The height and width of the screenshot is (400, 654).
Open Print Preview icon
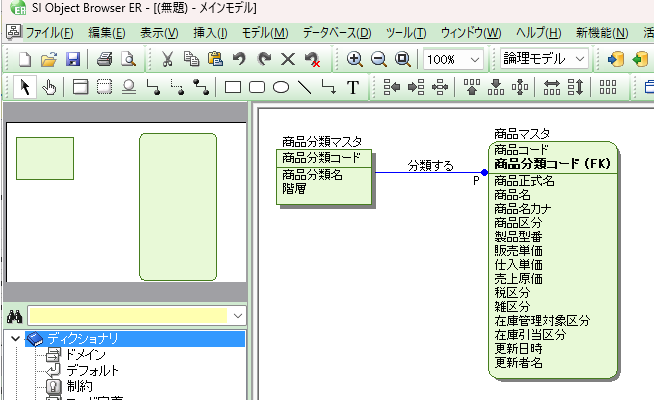click(x=128, y=59)
